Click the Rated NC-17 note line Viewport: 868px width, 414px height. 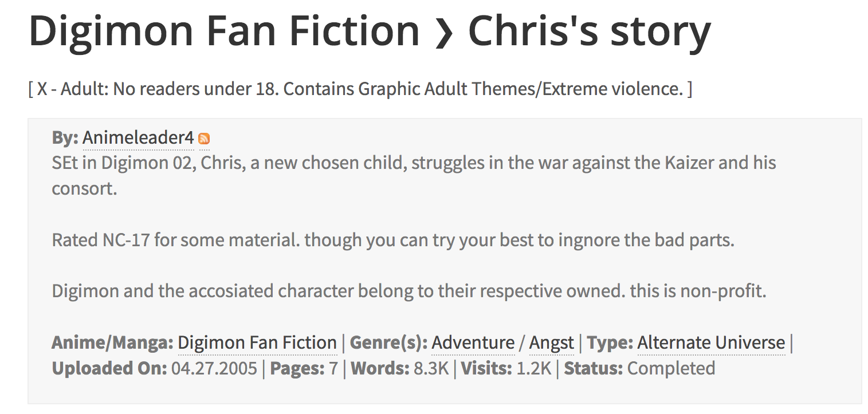click(393, 239)
